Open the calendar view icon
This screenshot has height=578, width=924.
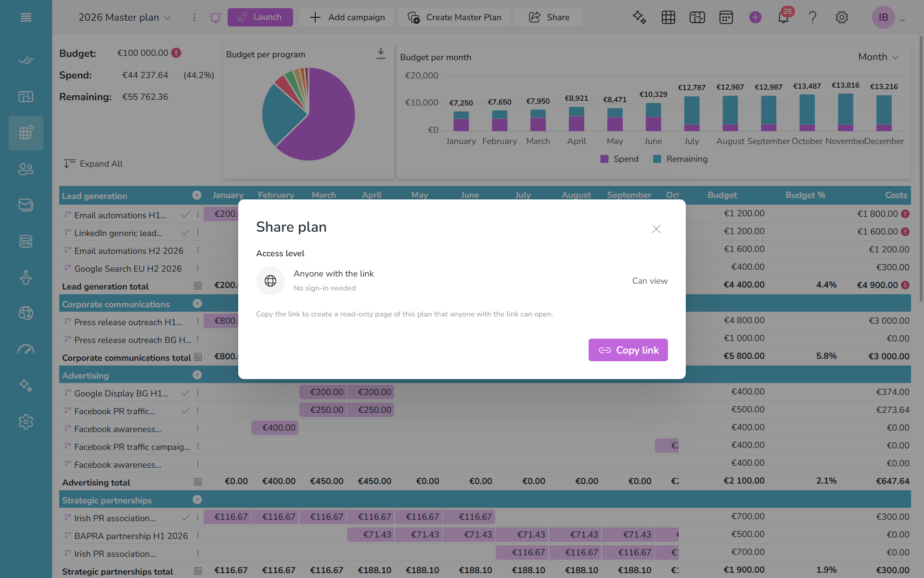pyautogui.click(x=726, y=17)
